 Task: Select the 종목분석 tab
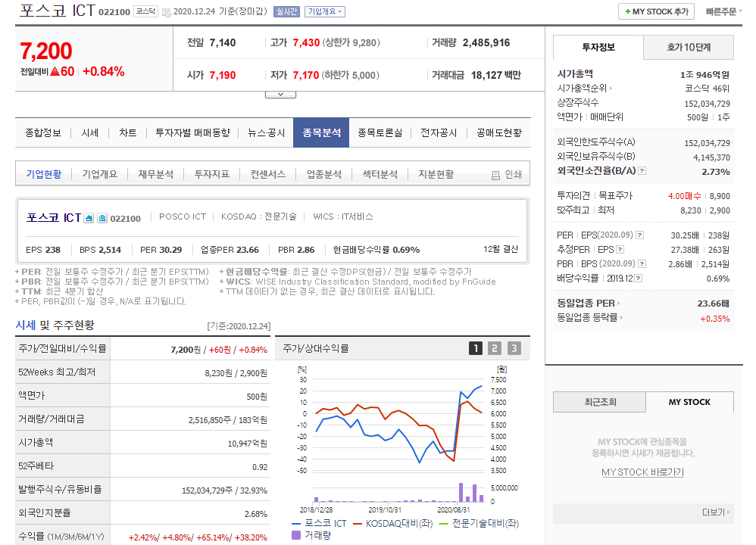321,133
